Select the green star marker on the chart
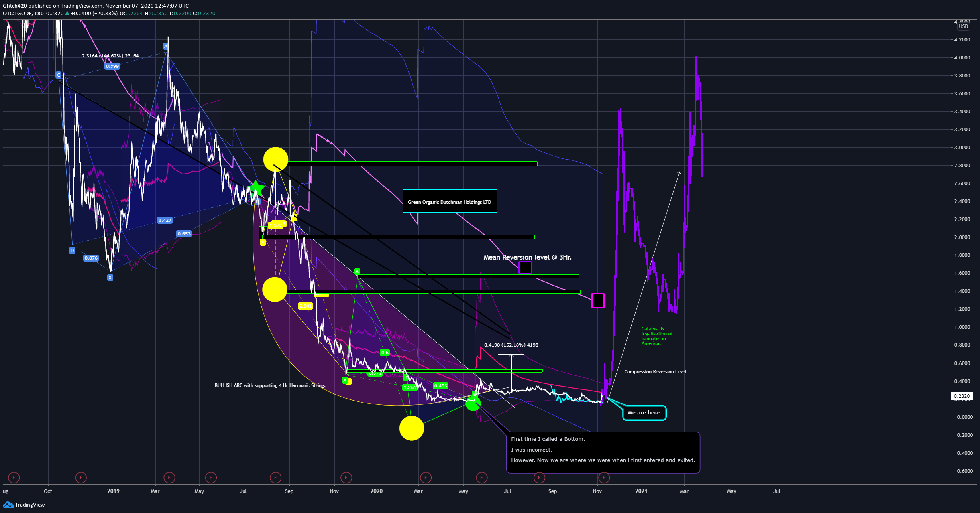 (x=256, y=189)
